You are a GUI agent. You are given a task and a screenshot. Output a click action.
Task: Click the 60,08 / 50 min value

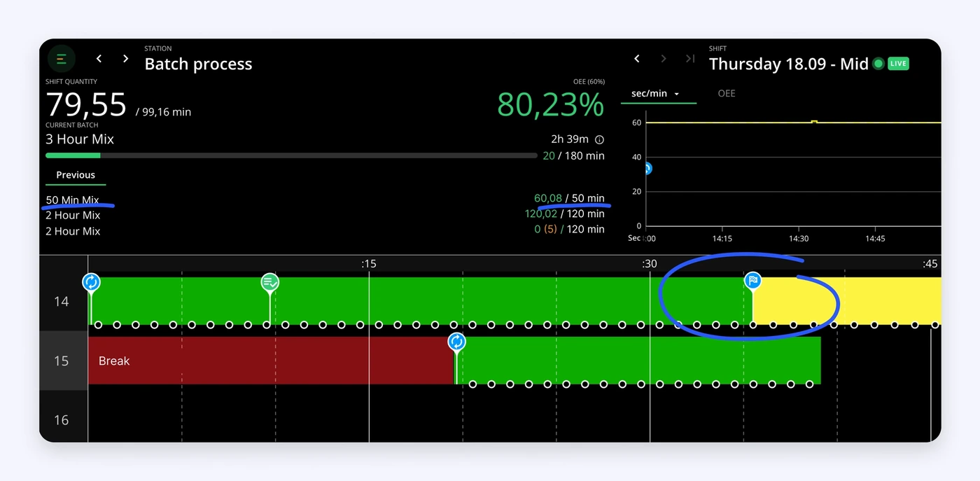click(x=569, y=198)
